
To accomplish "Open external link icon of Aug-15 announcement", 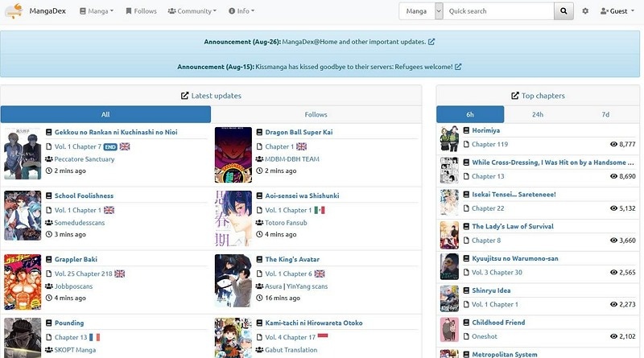I will click(458, 67).
